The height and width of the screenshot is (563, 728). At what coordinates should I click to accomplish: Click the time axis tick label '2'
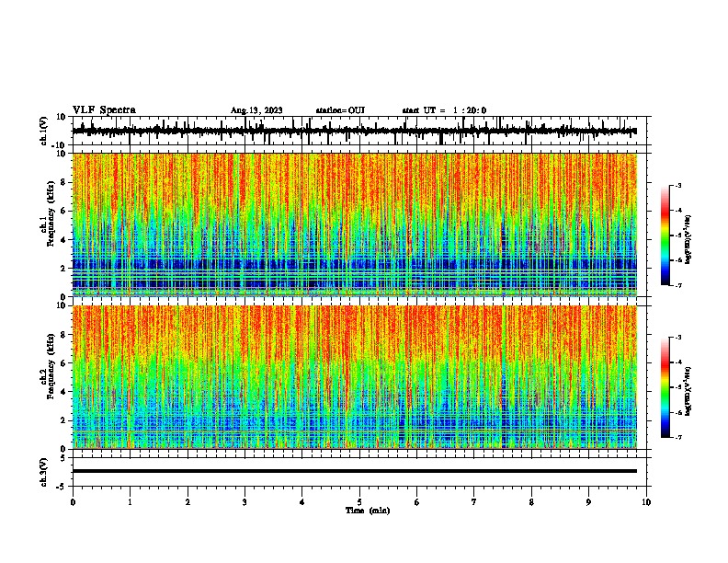pos(188,502)
